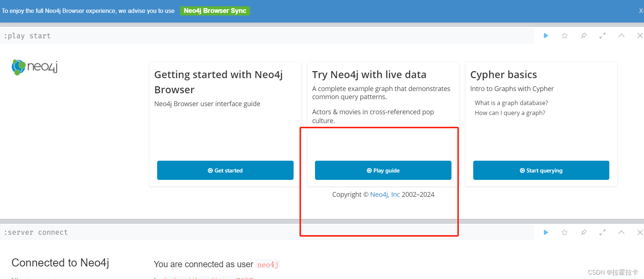644x279 pixels.
Task: Select 'What is a graph database?' text
Action: (511, 103)
